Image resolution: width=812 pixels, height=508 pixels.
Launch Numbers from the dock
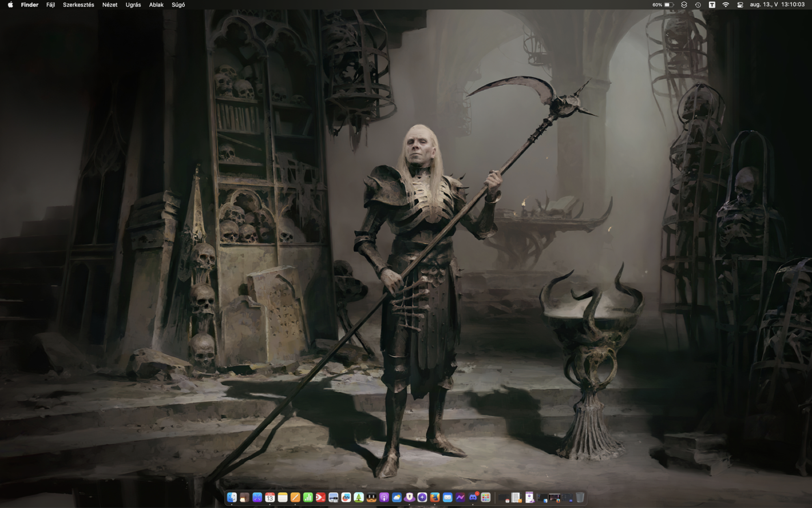308,497
